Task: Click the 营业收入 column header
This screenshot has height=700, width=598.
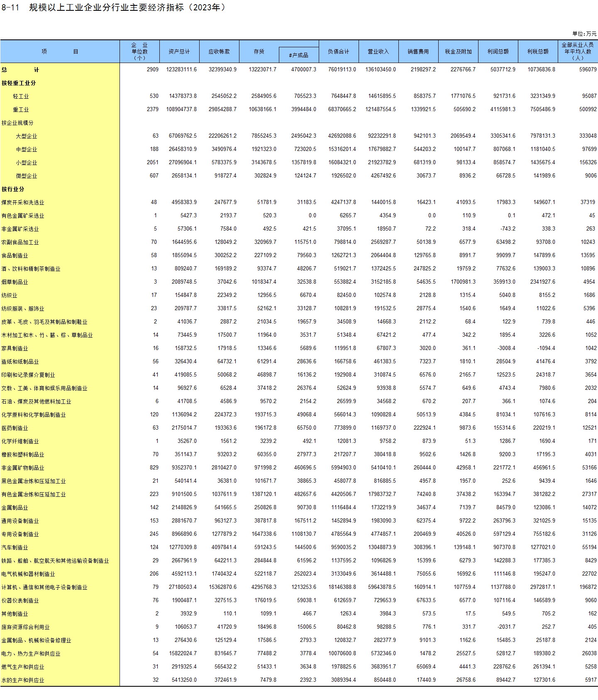Action: (x=378, y=51)
